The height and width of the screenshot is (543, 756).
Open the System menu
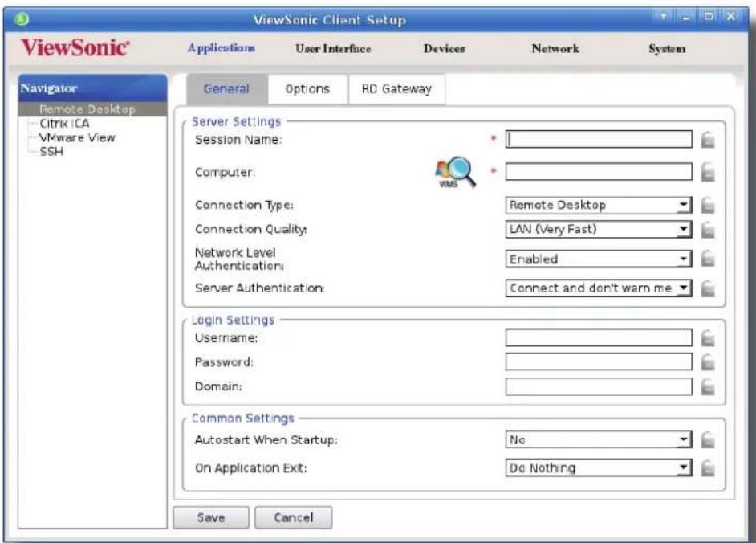point(667,49)
